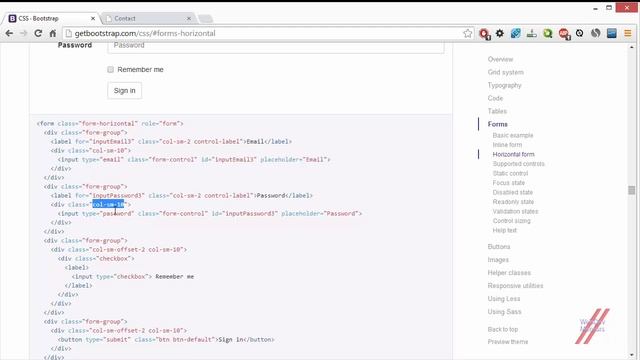Toggle the Remember me checkbox

[111, 69]
